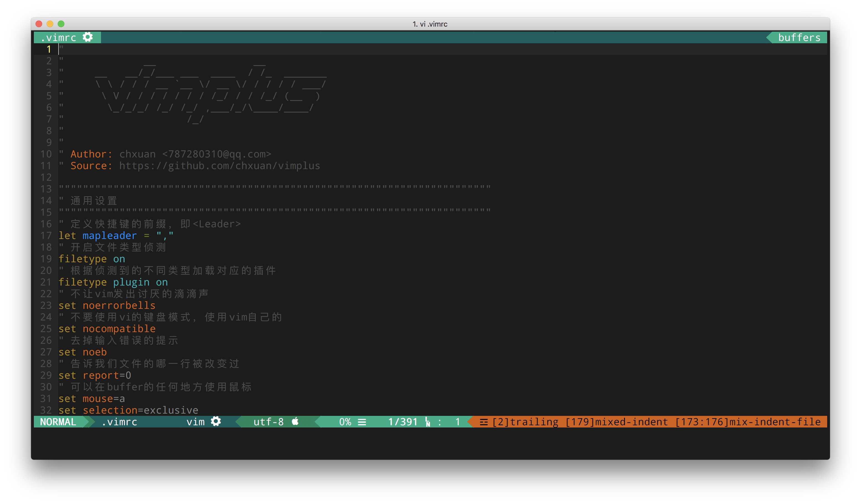Click the Apple fileformat icon beside utf-8
Image resolution: width=861 pixels, height=504 pixels.
click(x=295, y=421)
